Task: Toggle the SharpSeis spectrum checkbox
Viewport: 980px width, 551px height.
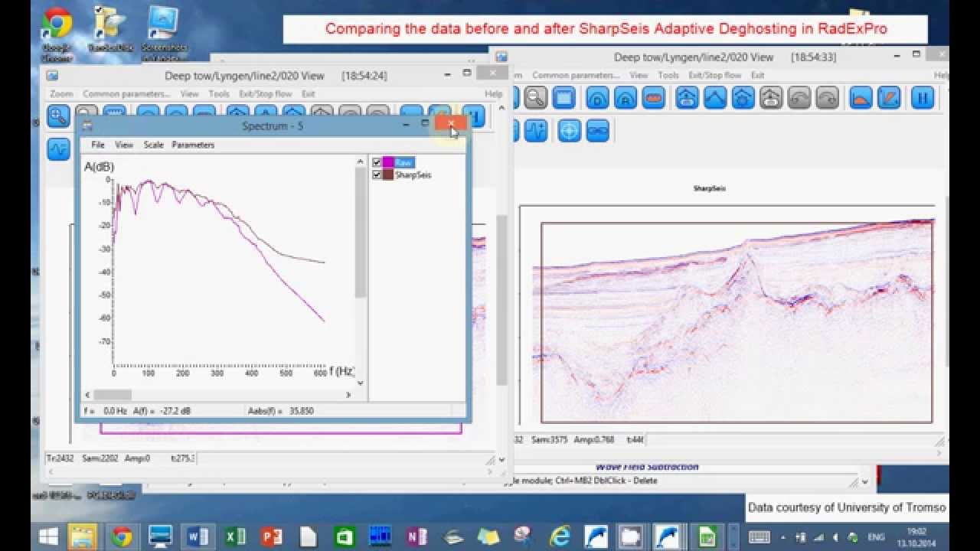Action: [377, 174]
